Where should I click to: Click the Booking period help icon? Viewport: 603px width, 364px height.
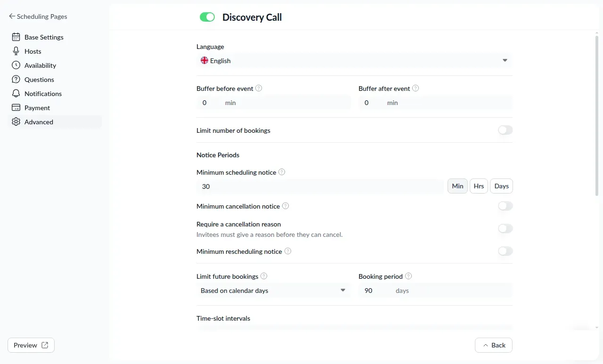pyautogui.click(x=408, y=276)
